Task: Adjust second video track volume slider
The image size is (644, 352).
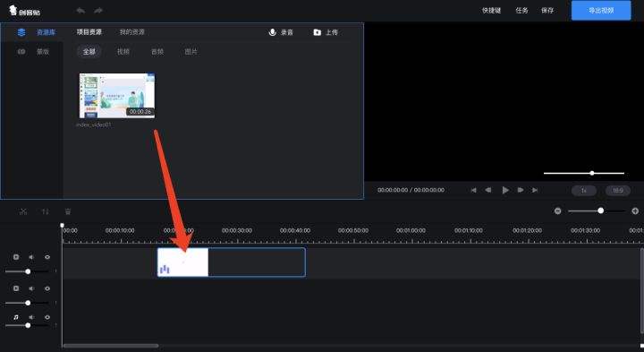Action: pyautogui.click(x=27, y=303)
